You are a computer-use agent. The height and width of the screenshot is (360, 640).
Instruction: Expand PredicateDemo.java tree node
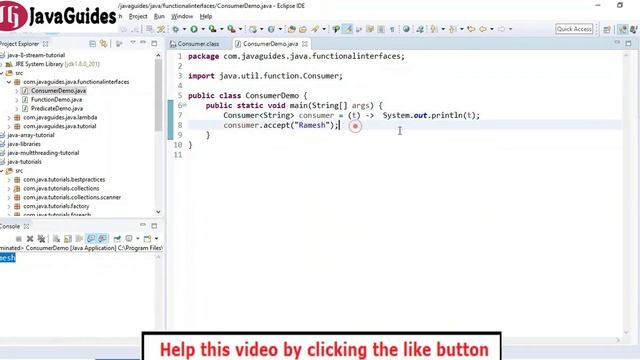[17, 109]
